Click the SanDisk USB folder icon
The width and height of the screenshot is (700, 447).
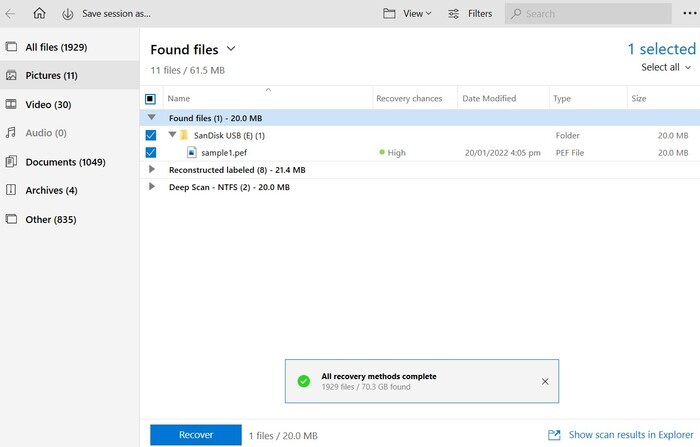pos(184,135)
